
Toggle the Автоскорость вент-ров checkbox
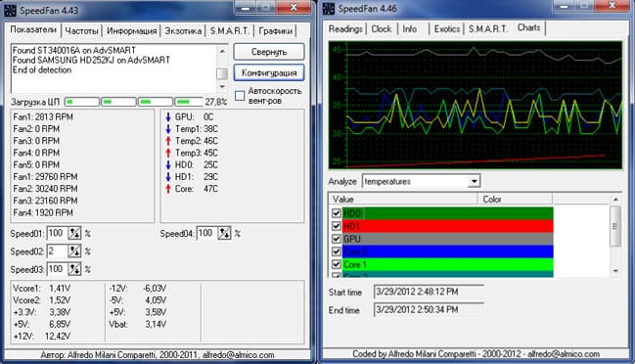tap(240, 96)
